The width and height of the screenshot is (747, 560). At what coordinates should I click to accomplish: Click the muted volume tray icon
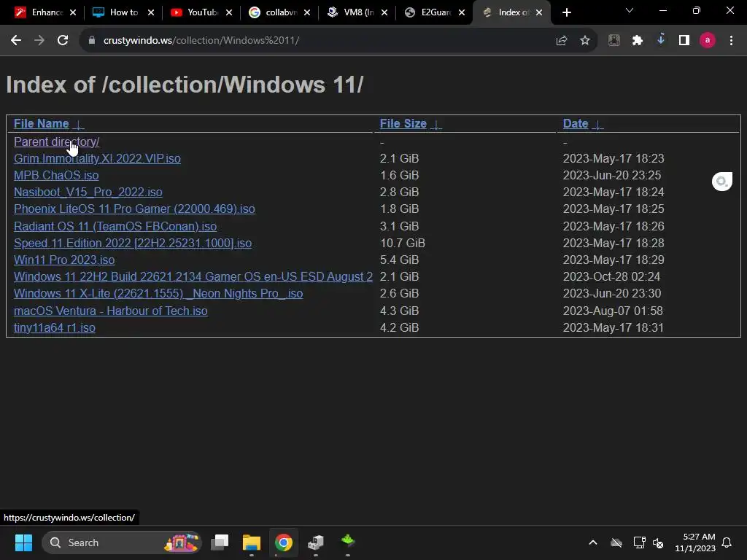coord(658,542)
